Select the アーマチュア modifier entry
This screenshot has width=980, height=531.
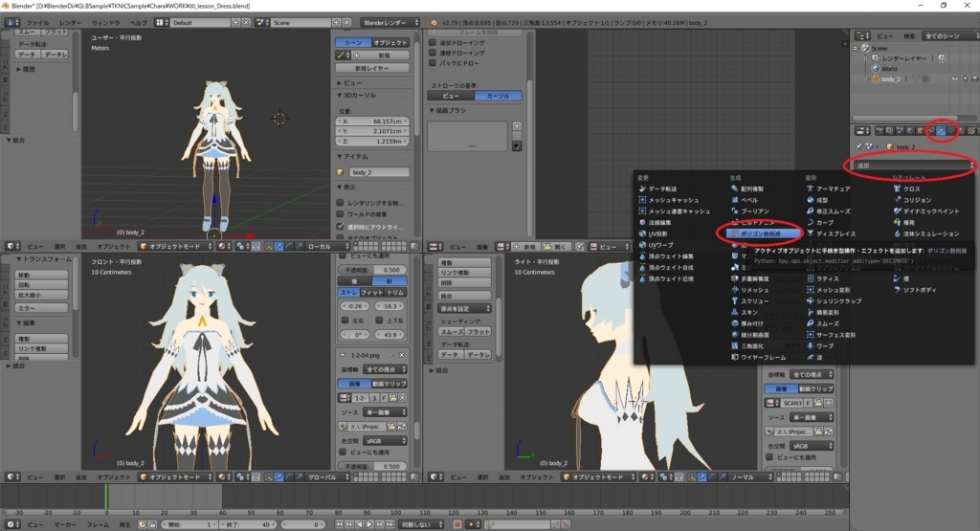coord(828,188)
